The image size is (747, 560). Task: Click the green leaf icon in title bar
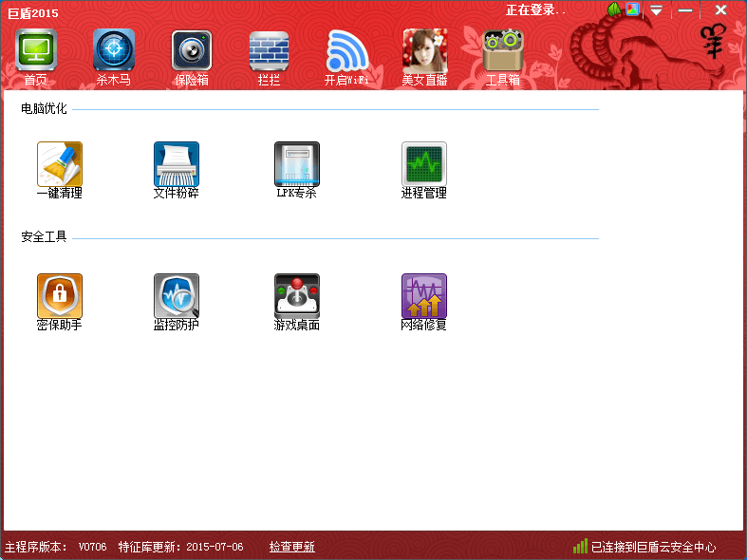pyautogui.click(x=614, y=9)
